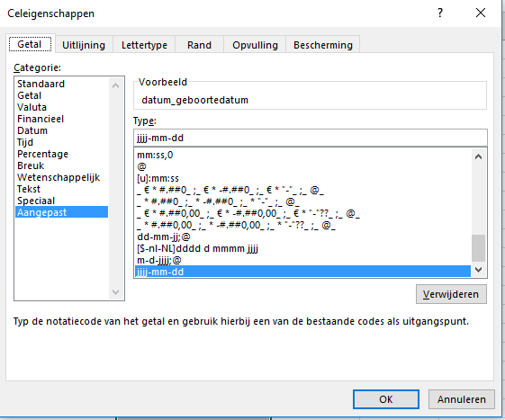Screen dimensions: 505x420
Task: Click the Verwijderen button
Action: tap(451, 294)
